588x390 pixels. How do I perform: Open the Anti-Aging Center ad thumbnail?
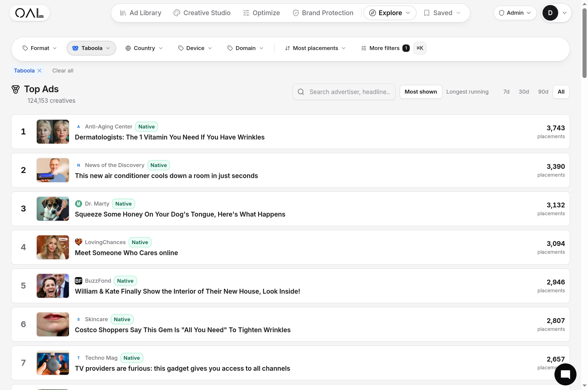53,132
